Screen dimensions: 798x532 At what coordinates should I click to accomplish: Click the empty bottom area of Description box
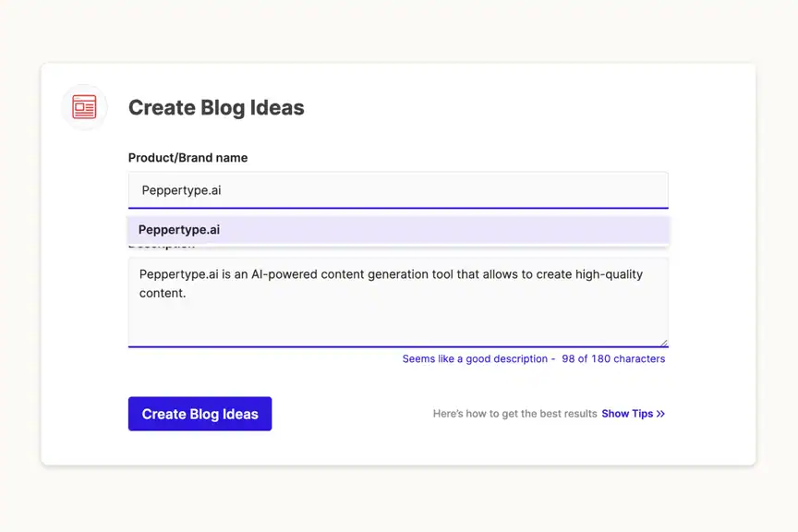pyautogui.click(x=397, y=328)
